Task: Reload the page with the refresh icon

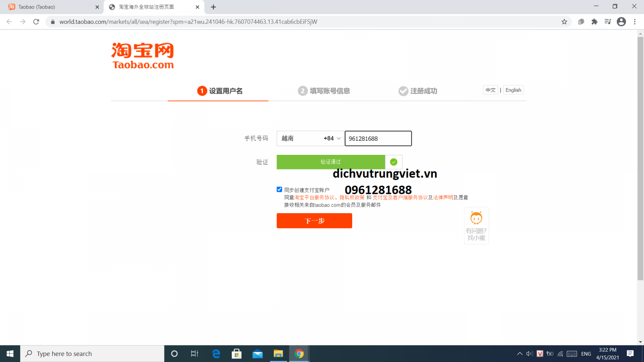Action: [36, 22]
